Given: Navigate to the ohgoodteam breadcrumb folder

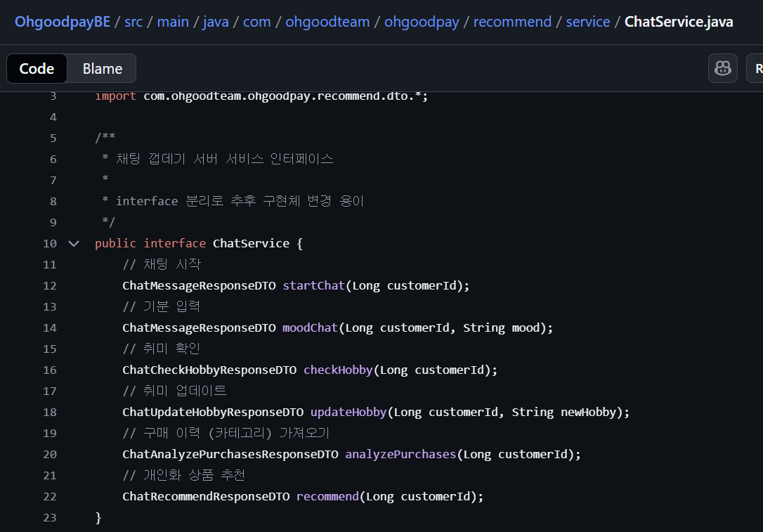Looking at the screenshot, I should 327,22.
